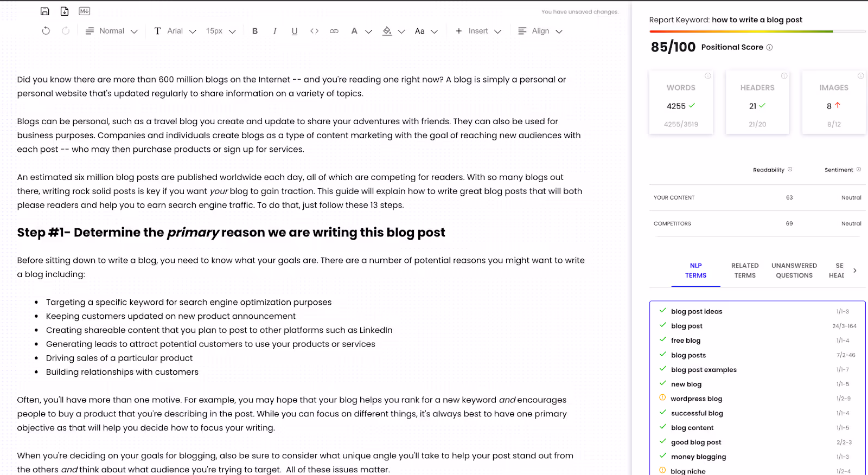Viewport: 868px width, 475px height.
Task: Select the 'blog posts' term
Action: click(688, 355)
